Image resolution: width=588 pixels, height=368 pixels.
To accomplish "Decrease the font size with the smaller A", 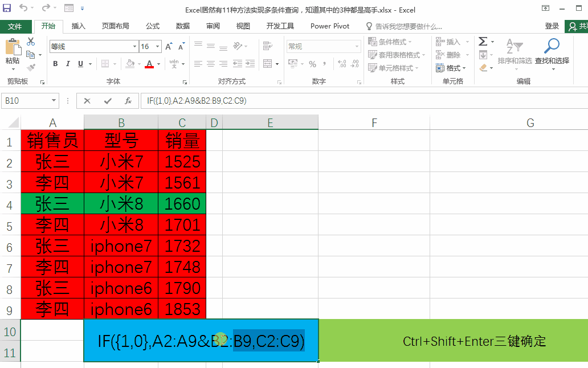I will click(x=182, y=47).
